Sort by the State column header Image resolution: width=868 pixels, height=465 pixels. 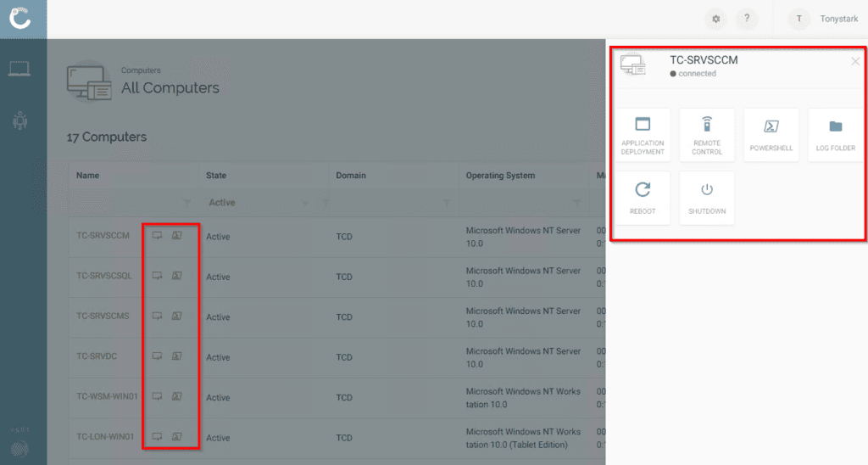coord(216,175)
